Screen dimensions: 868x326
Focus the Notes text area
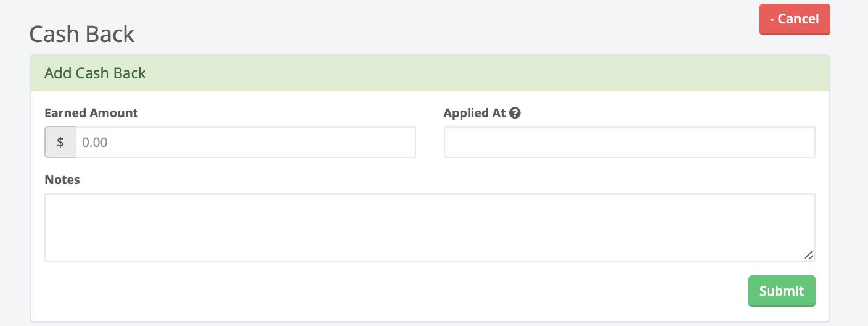coord(430,227)
